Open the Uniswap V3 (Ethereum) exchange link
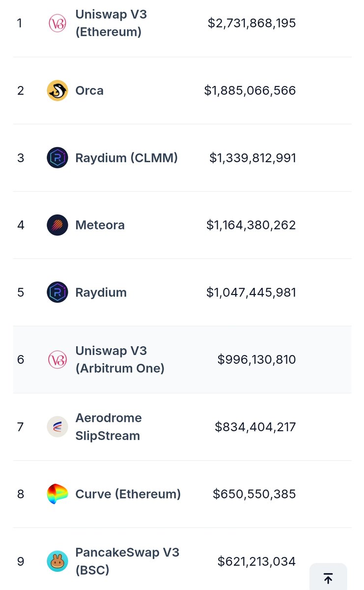 click(x=111, y=23)
